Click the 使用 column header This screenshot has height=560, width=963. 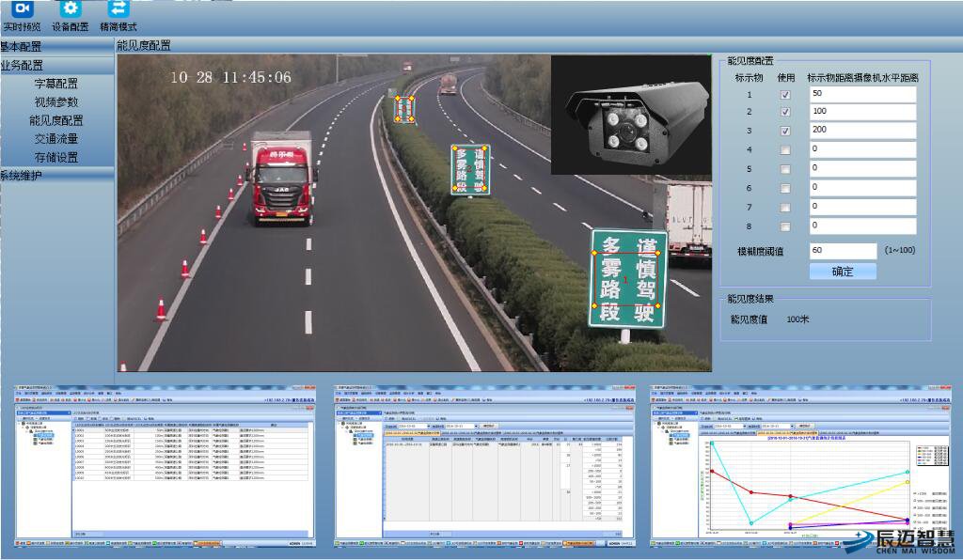[x=785, y=78]
